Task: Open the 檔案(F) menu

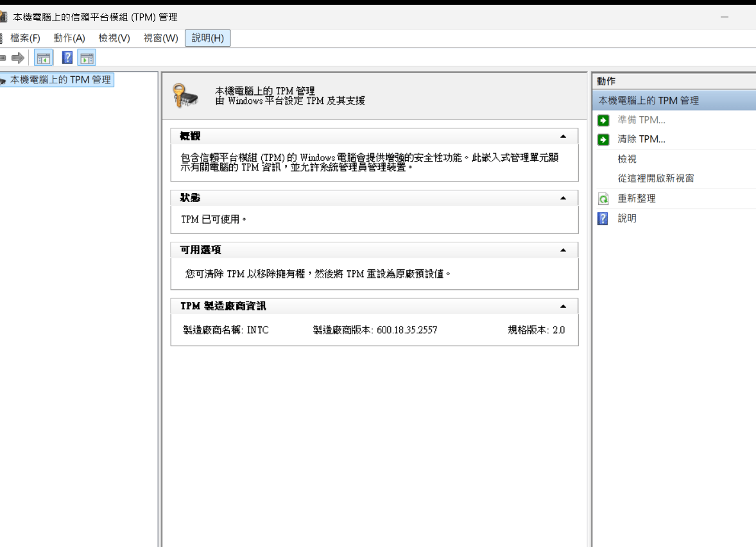Action: (25, 38)
